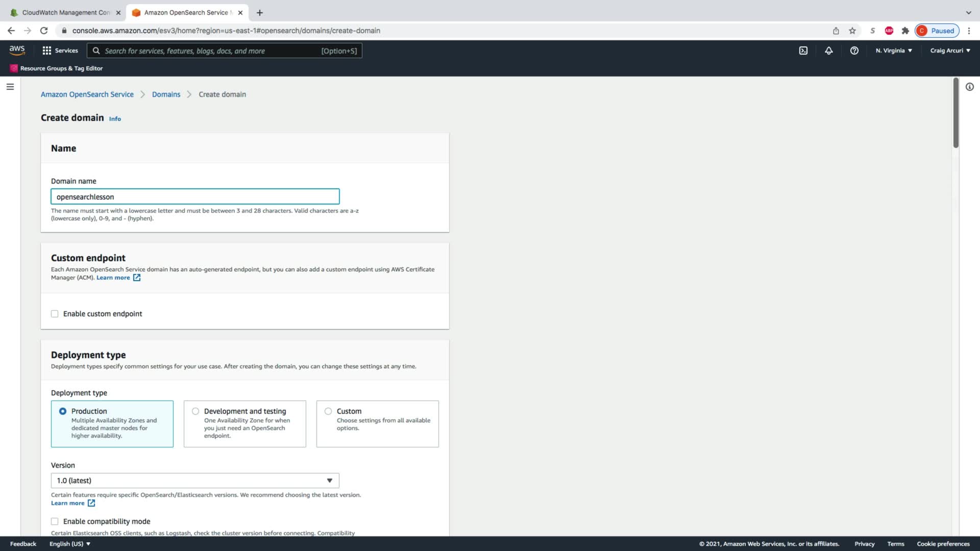This screenshot has width=980, height=551.
Task: Go to Domains breadcrumb link
Action: click(166, 94)
